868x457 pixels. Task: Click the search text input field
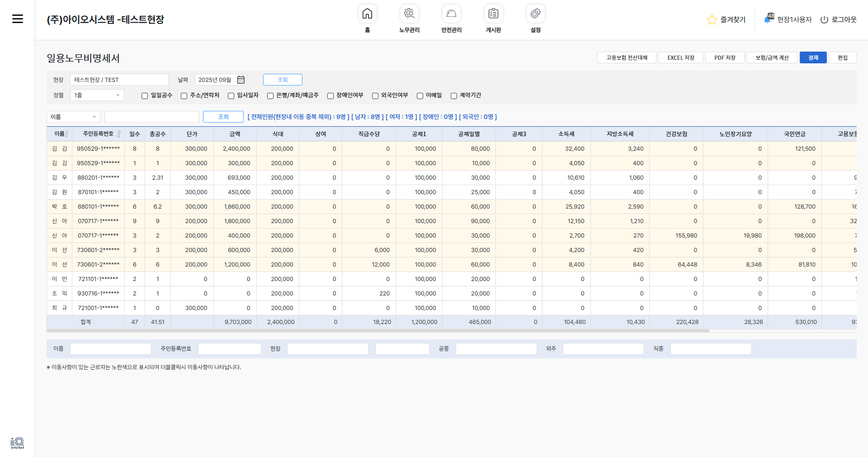point(151,117)
